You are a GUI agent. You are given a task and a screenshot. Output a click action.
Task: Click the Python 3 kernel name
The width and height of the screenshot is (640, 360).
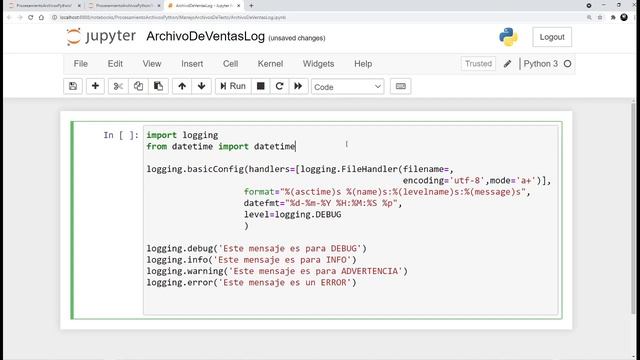pos(540,64)
